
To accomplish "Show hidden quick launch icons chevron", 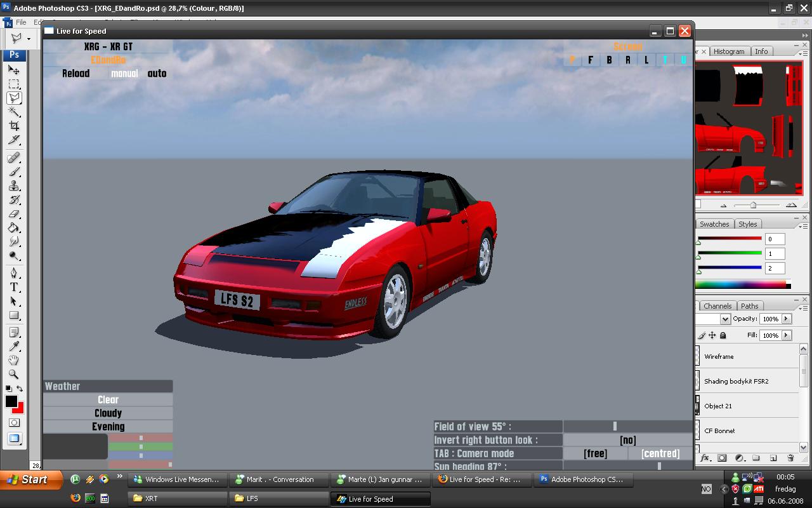I will 119,476.
